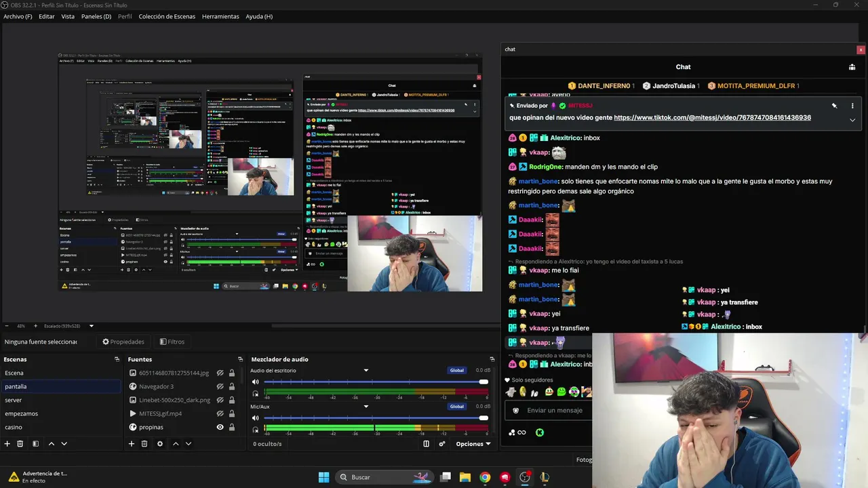Select the casino scene

coord(61,427)
